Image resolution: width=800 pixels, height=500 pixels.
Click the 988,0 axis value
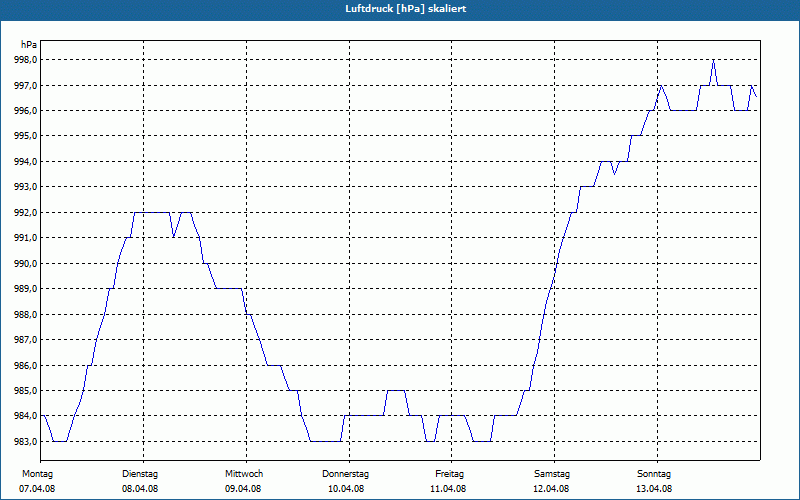tap(25, 314)
